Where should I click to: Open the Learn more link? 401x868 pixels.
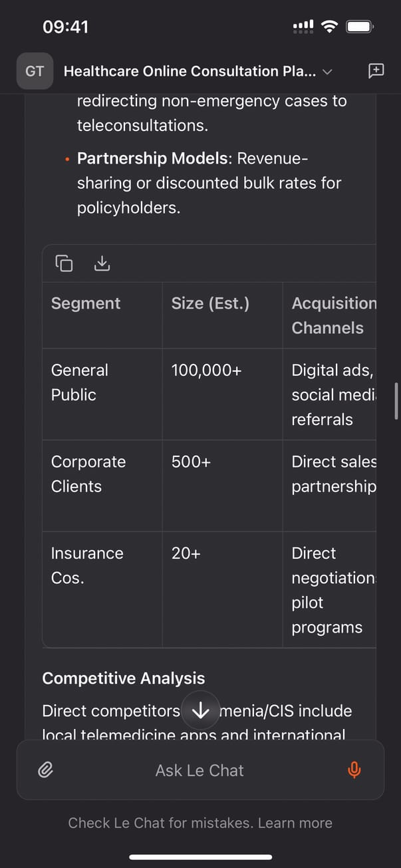(295, 823)
